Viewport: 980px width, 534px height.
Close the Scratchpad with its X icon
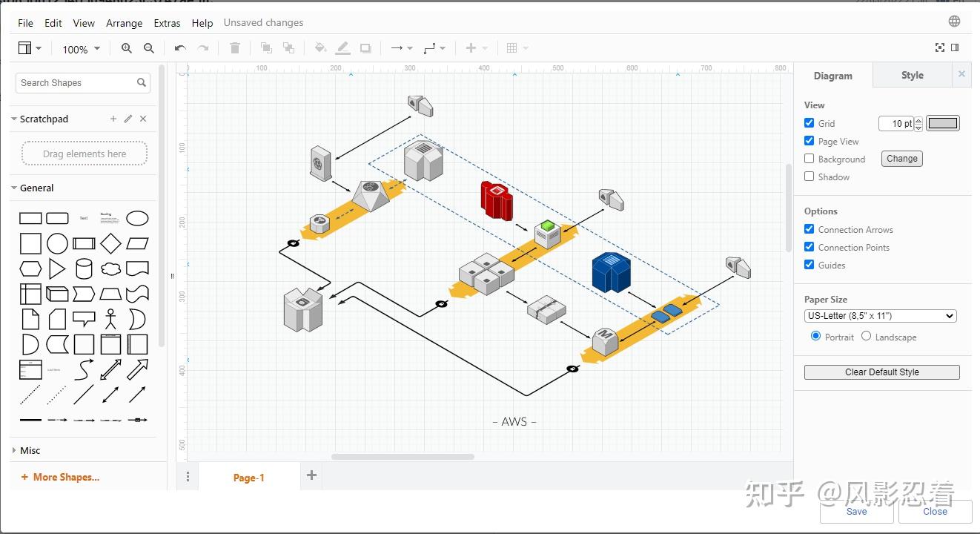click(143, 119)
